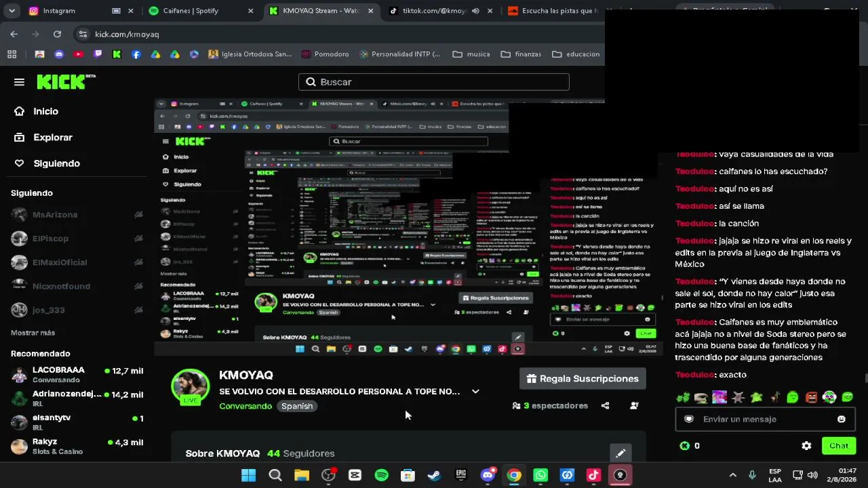Viewport: 868px width, 488px height.
Task: Open recommended channel Rakyz
Action: [x=77, y=446]
